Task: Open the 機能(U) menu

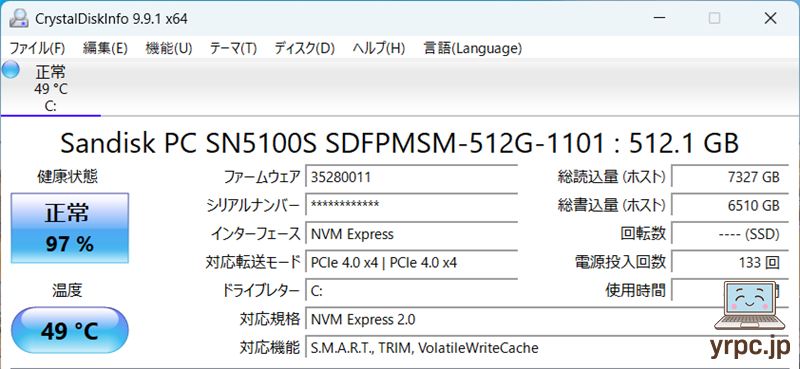Action: pos(169,48)
